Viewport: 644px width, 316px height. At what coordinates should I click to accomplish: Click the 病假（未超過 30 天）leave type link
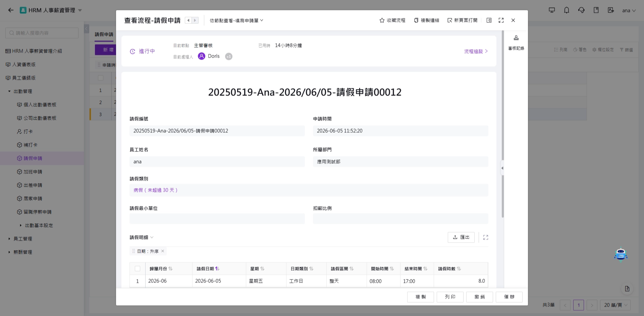coord(156,190)
